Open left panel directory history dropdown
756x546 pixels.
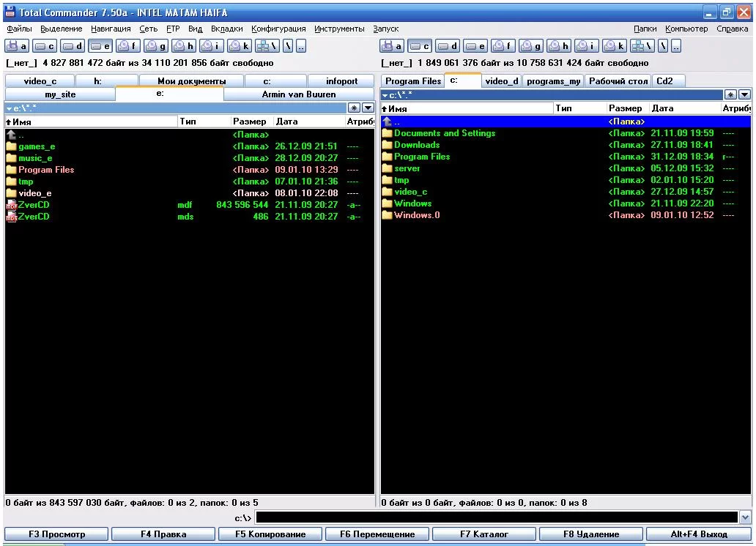368,108
